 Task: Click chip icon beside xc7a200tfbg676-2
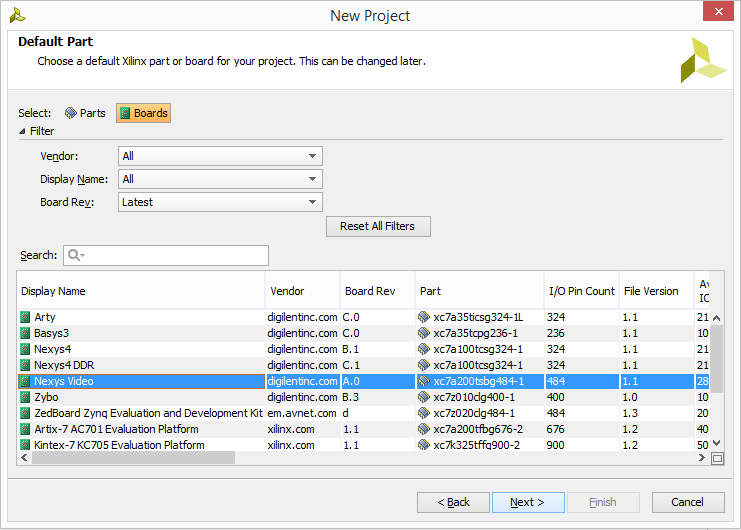click(424, 429)
